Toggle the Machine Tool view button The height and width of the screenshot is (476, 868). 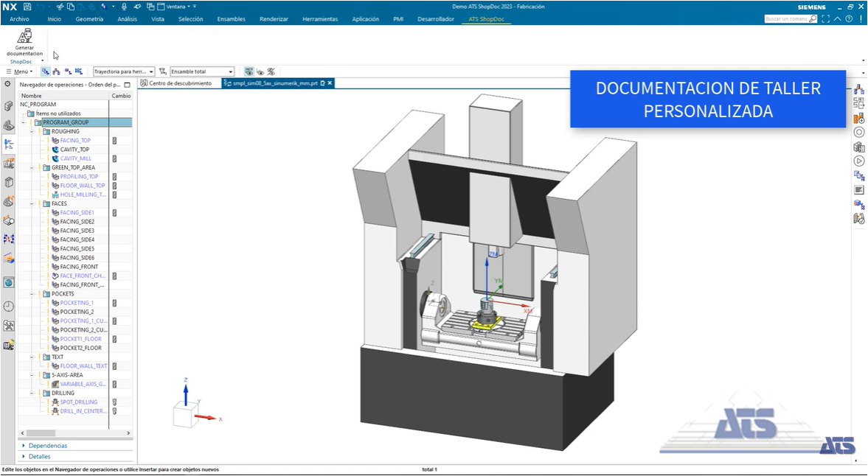(x=57, y=71)
